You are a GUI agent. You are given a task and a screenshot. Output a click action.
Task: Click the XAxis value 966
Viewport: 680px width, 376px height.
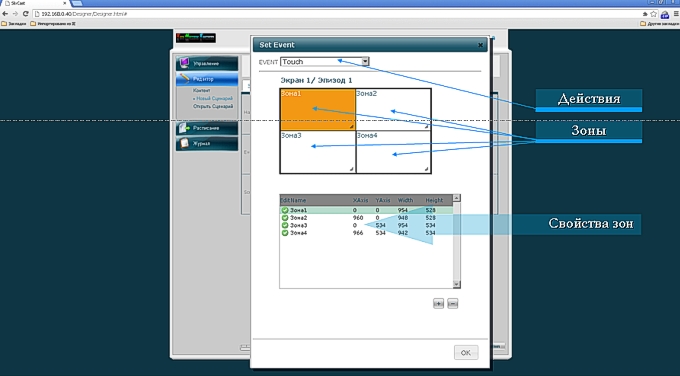(358, 233)
